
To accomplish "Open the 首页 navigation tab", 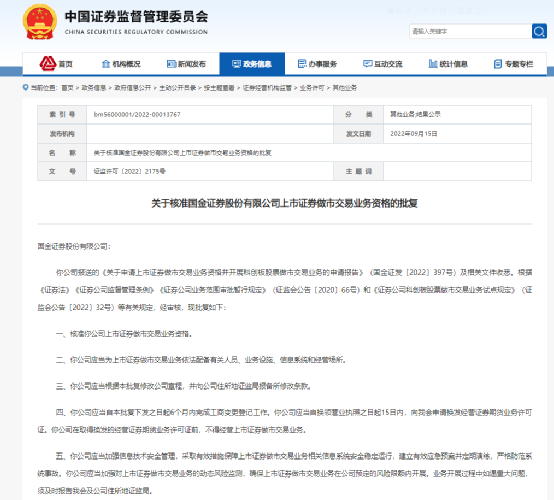I will pos(55,64).
